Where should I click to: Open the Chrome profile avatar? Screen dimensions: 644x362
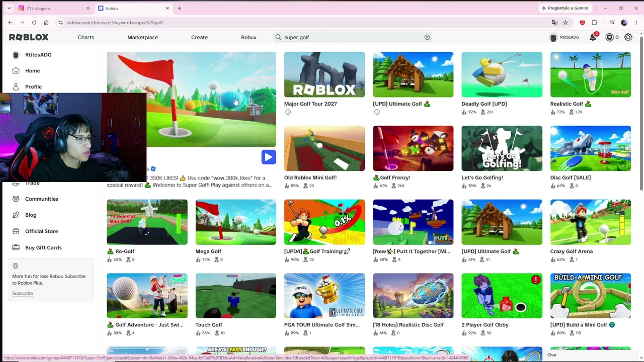tap(624, 23)
